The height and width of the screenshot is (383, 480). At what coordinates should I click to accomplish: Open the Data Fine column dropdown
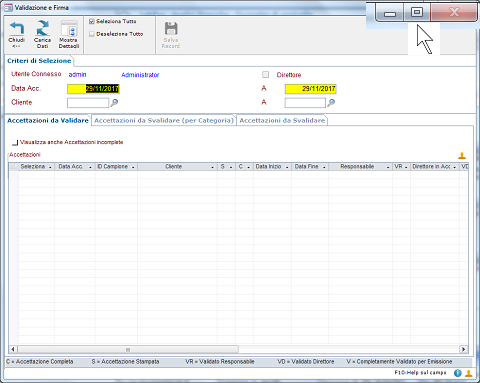click(x=324, y=167)
